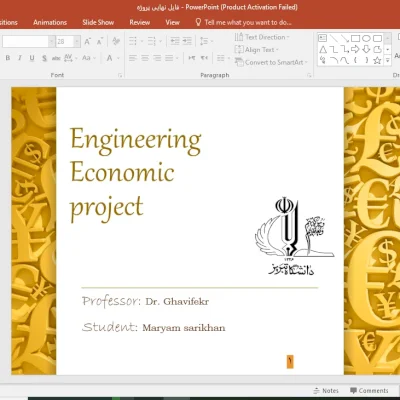Click the Tell me search box
The height and width of the screenshot is (400, 400).
click(x=244, y=22)
